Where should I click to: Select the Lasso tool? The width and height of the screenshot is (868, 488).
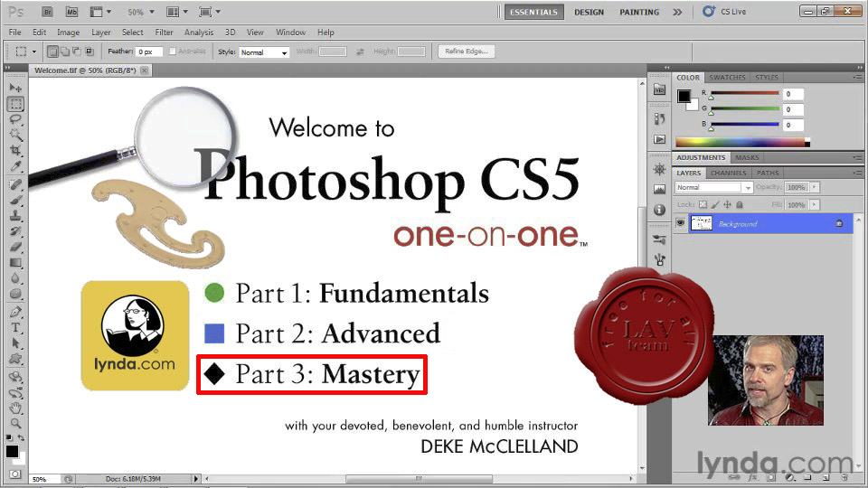pyautogui.click(x=15, y=119)
